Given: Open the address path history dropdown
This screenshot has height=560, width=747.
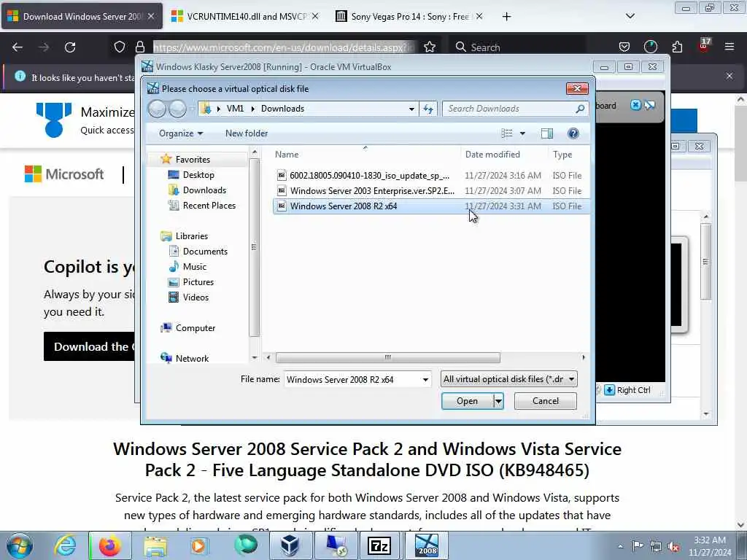Looking at the screenshot, I should (x=411, y=109).
